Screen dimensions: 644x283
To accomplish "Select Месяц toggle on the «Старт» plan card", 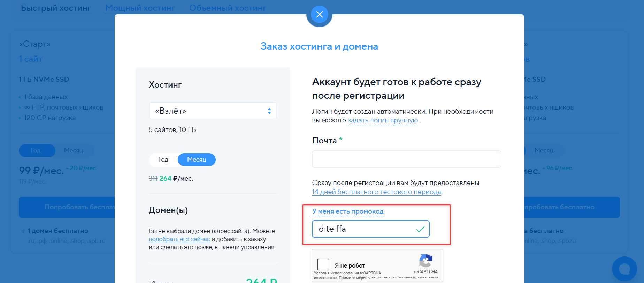I will pos(74,150).
